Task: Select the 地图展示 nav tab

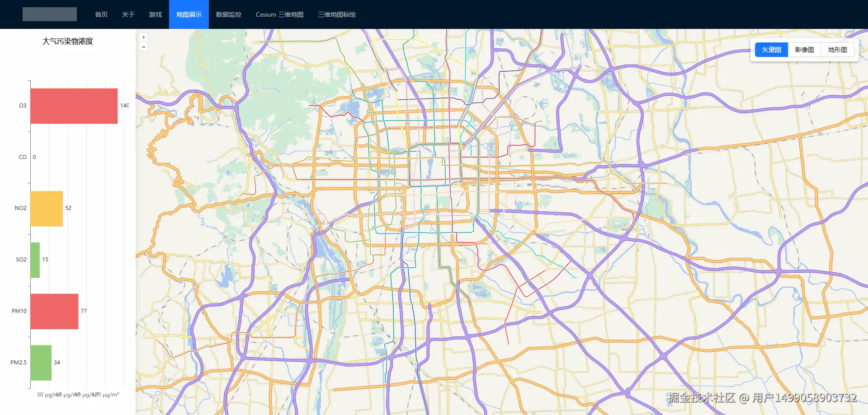Action: point(189,14)
